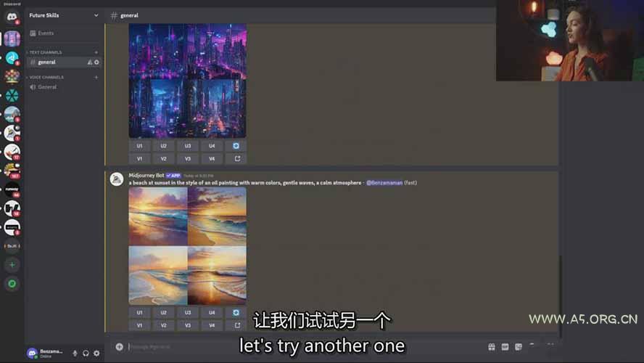The image size is (644, 363).
Task: Open the Explore Discoverable Servers compass icon
Action: (12, 284)
